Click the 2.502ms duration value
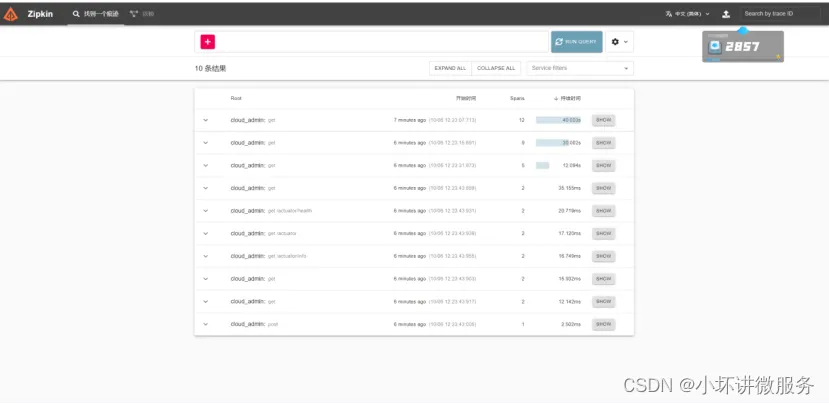Image resolution: width=829 pixels, height=404 pixels. point(571,324)
